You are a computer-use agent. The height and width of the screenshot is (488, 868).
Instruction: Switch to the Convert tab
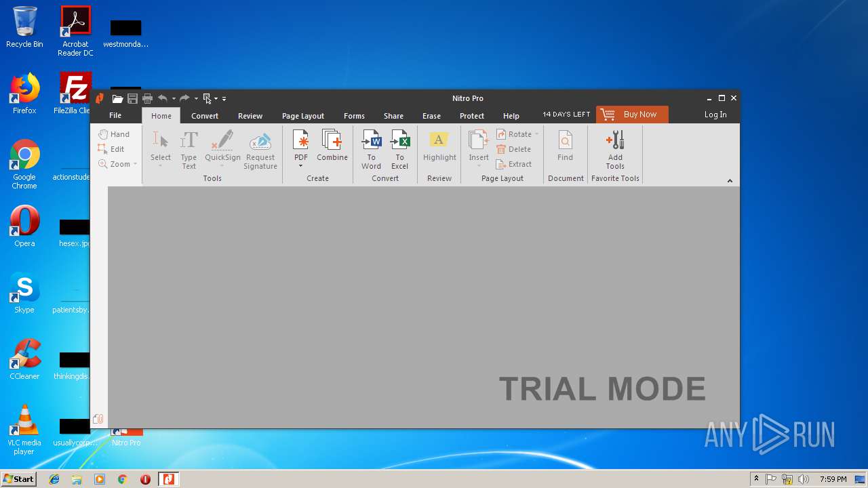click(x=205, y=116)
